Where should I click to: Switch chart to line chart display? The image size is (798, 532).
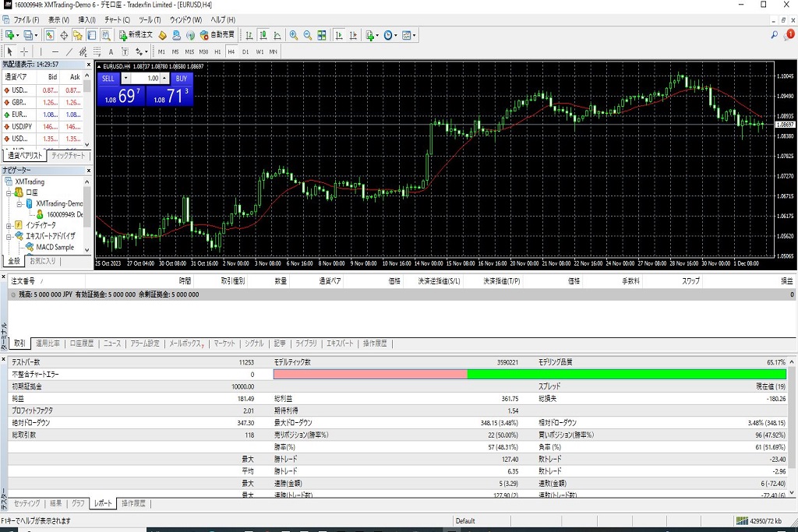tap(277, 35)
